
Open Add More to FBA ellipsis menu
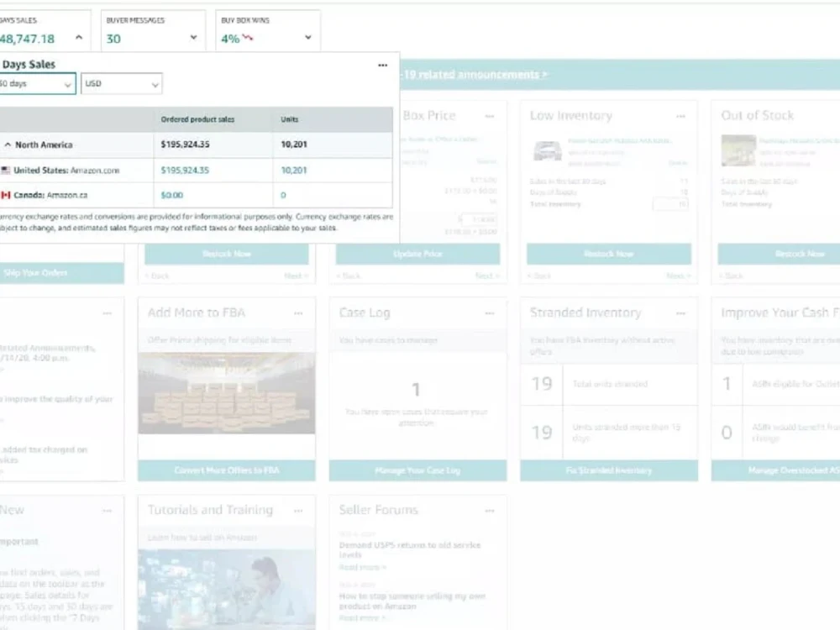point(298,313)
